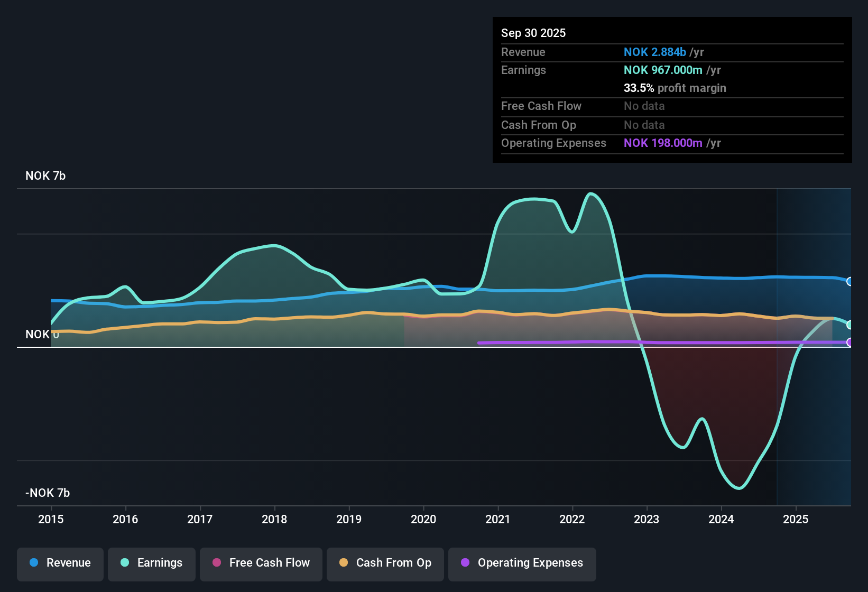The height and width of the screenshot is (592, 868).
Task: Select the 2020 tick on the timeline
Action: pos(423,519)
